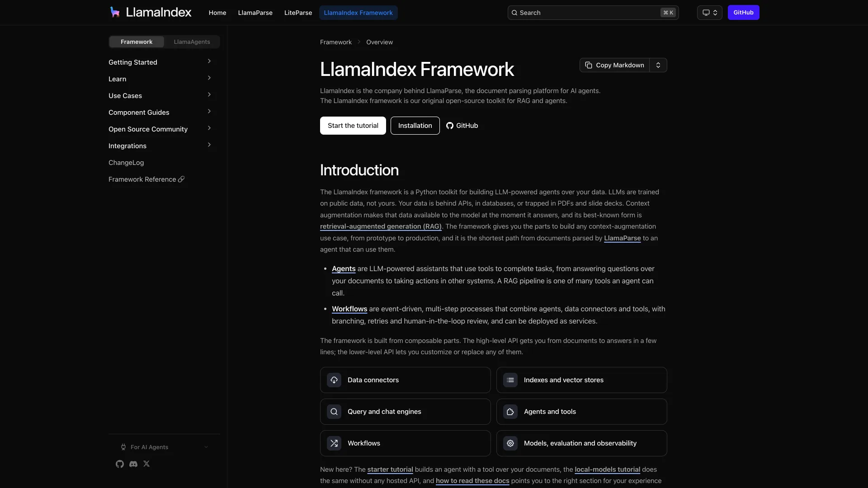Click the LlamaIndex llama logo

[x=115, y=12]
